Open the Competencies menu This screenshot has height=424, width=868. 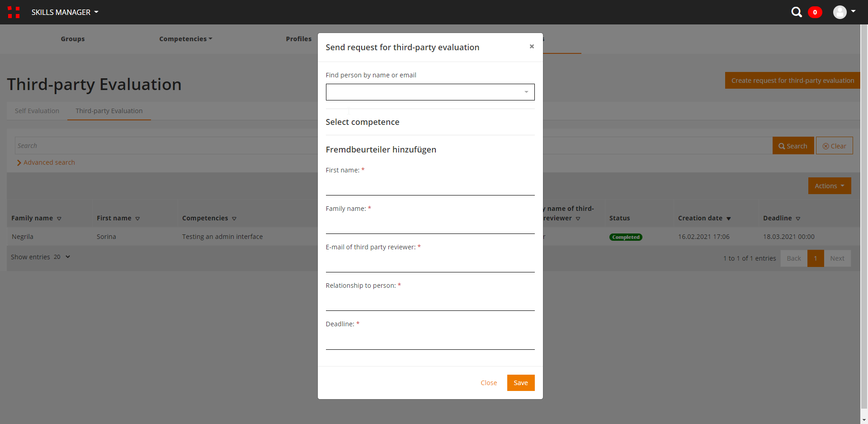click(x=185, y=39)
